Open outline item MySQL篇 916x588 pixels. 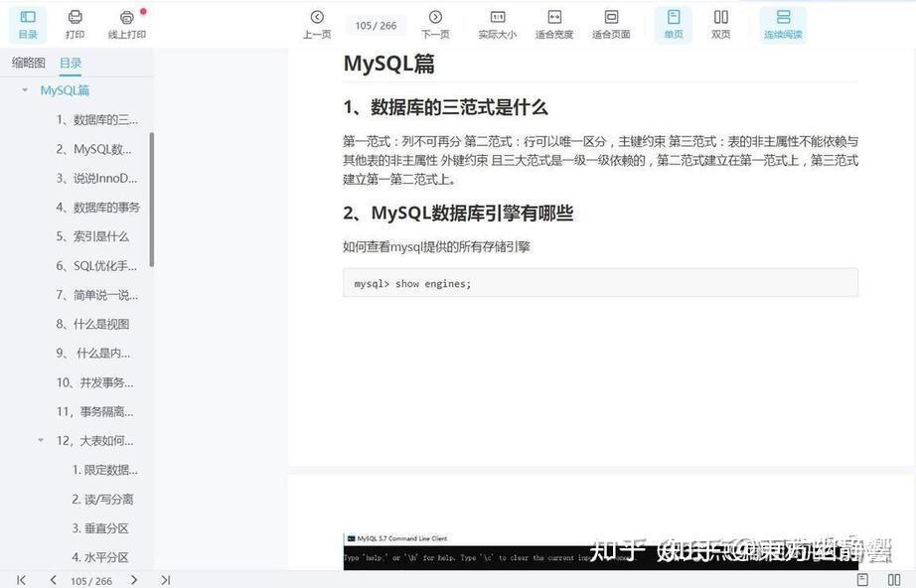[65, 90]
